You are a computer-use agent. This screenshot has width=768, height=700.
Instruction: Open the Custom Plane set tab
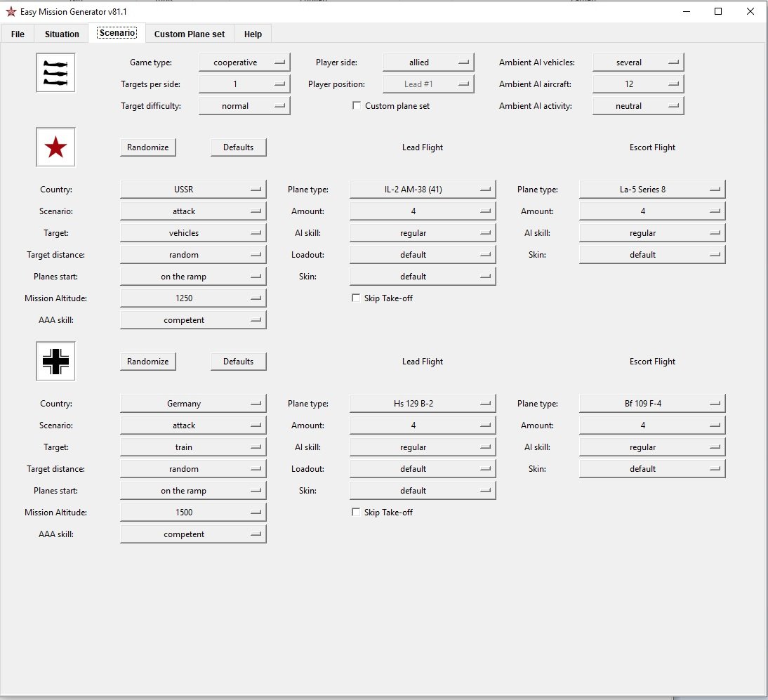pos(190,34)
